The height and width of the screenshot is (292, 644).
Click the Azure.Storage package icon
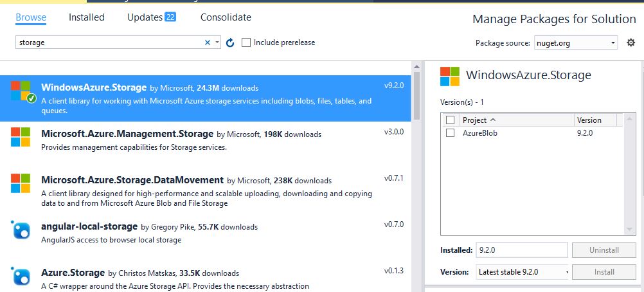click(x=21, y=276)
